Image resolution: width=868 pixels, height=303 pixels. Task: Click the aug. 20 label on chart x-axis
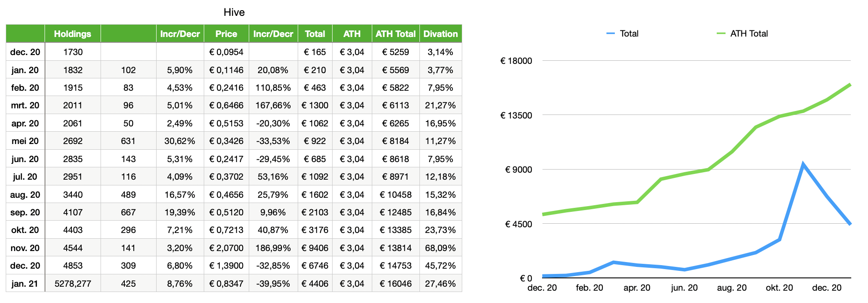(732, 288)
